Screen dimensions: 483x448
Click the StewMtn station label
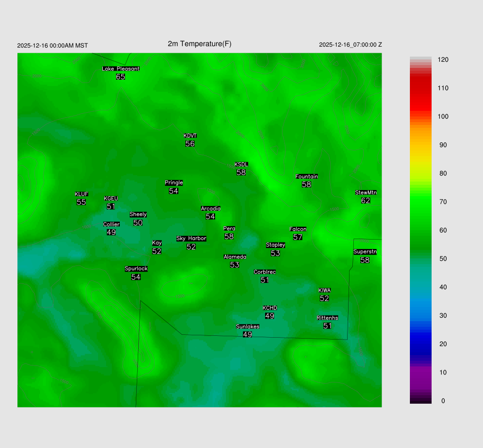coord(366,192)
